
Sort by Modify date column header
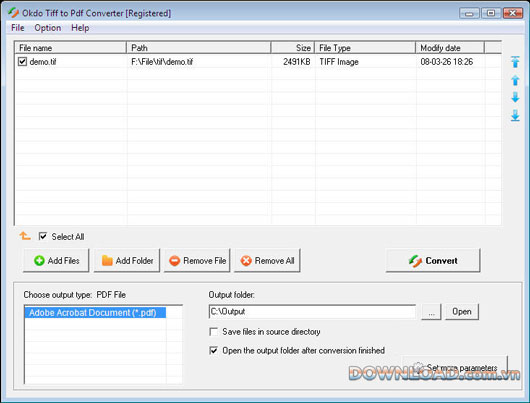[450, 48]
